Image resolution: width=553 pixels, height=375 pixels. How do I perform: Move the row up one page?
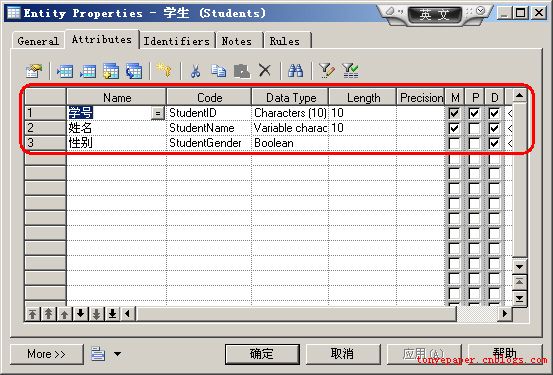click(48, 313)
